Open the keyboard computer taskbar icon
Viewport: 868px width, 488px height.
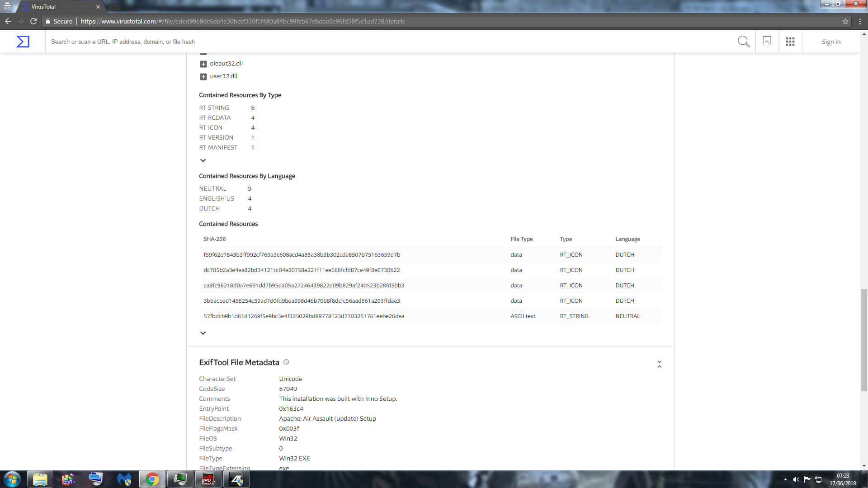96,479
